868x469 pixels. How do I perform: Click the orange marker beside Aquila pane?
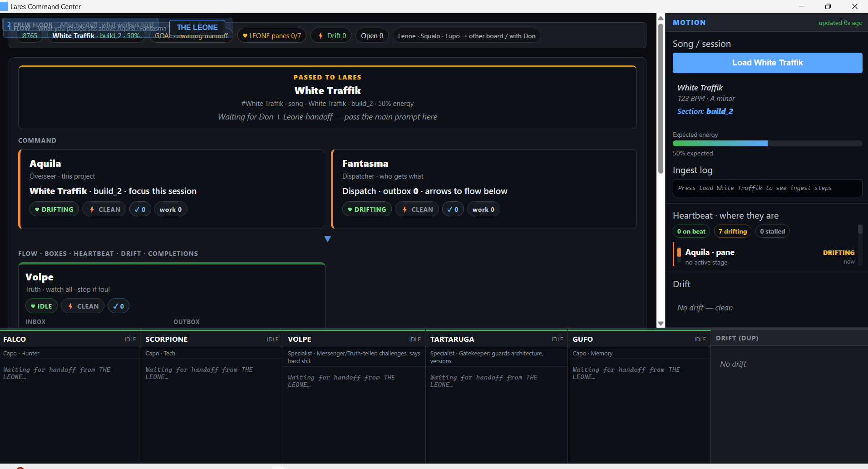pyautogui.click(x=679, y=253)
